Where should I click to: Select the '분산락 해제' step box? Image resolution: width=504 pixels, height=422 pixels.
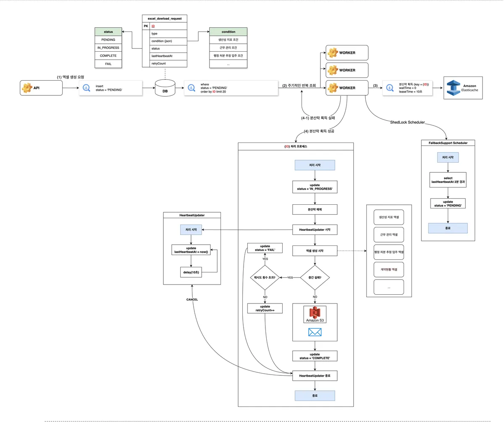315,209
